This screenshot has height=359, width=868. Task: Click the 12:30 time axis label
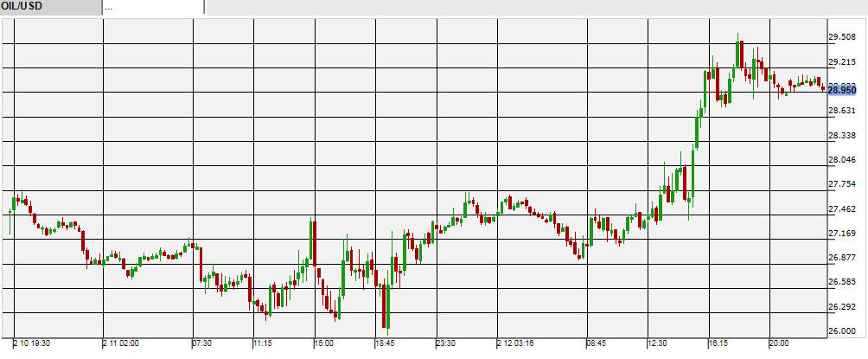(x=660, y=344)
